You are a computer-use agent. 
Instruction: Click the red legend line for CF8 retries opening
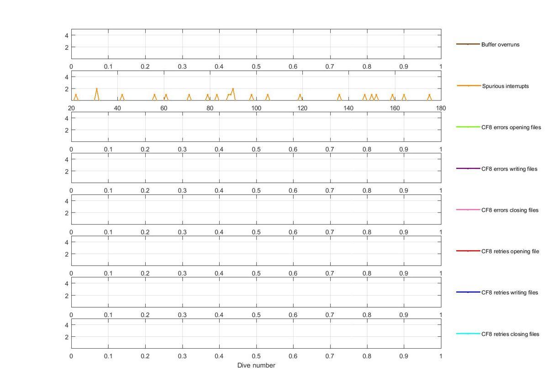[x=468, y=251]
